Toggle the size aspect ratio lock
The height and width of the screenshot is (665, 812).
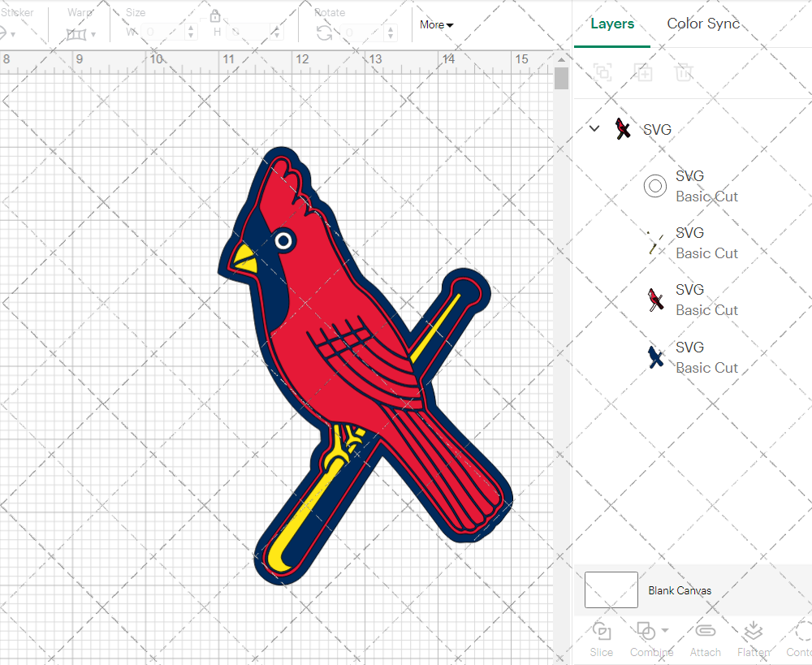[x=215, y=16]
